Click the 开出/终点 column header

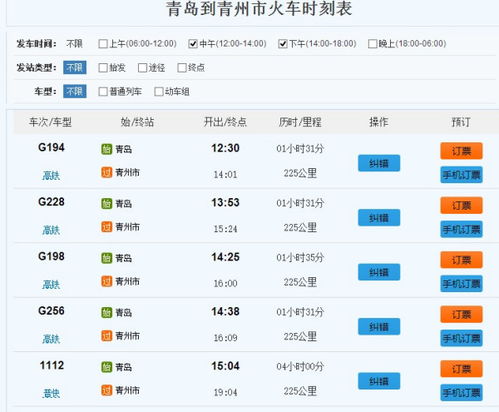coord(225,122)
